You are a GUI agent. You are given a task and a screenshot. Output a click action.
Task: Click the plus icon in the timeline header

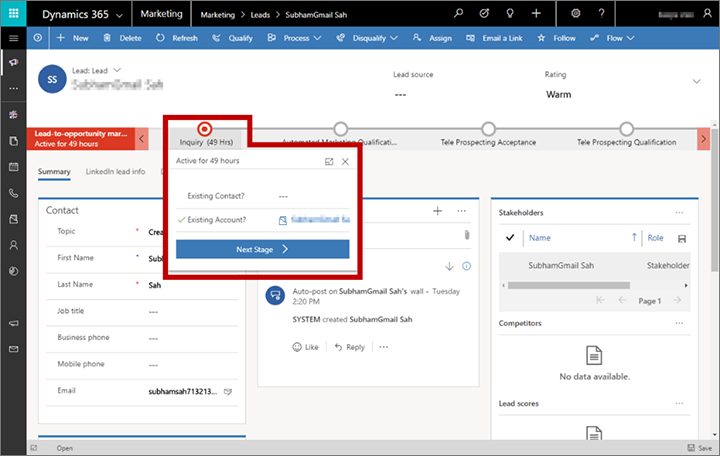pos(437,211)
